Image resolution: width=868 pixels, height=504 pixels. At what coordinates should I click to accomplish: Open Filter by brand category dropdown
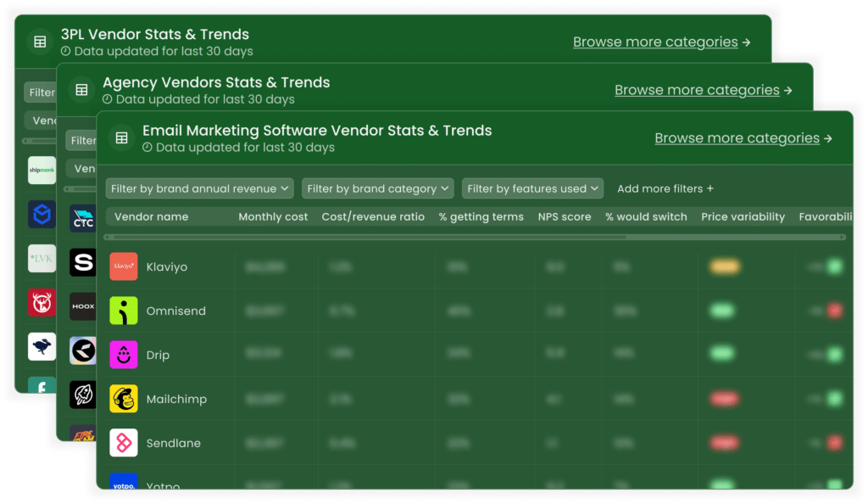[377, 189]
